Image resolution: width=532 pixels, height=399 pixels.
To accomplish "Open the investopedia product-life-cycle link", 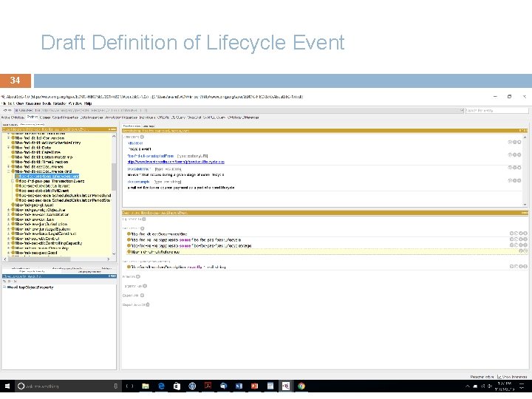I will coord(176,162).
